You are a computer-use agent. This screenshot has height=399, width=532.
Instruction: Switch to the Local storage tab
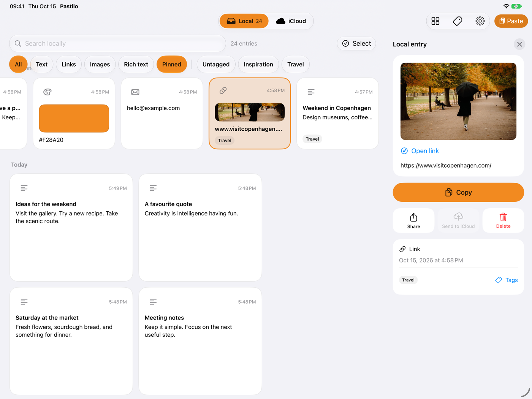[x=244, y=21]
